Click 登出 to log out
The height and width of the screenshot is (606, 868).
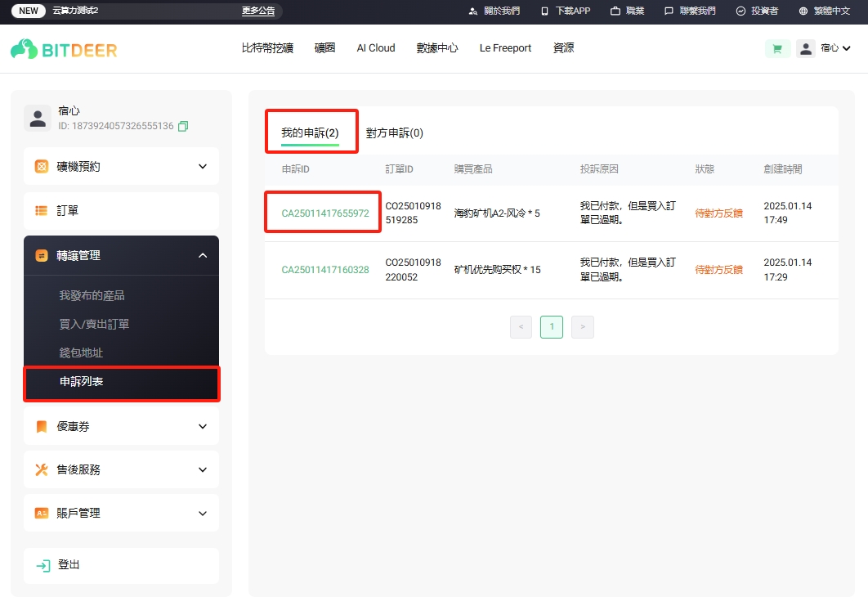coord(121,566)
